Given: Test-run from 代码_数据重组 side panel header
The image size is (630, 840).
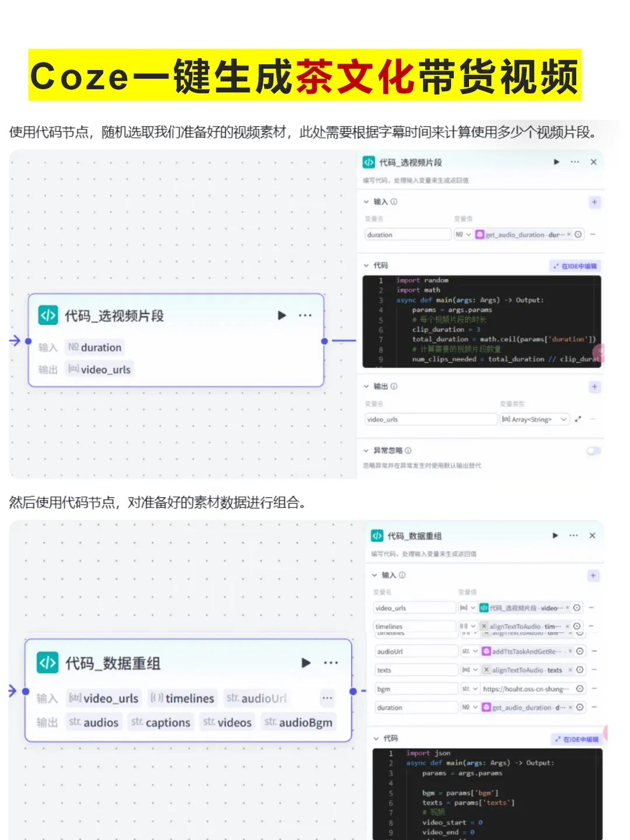Looking at the screenshot, I should 555,535.
